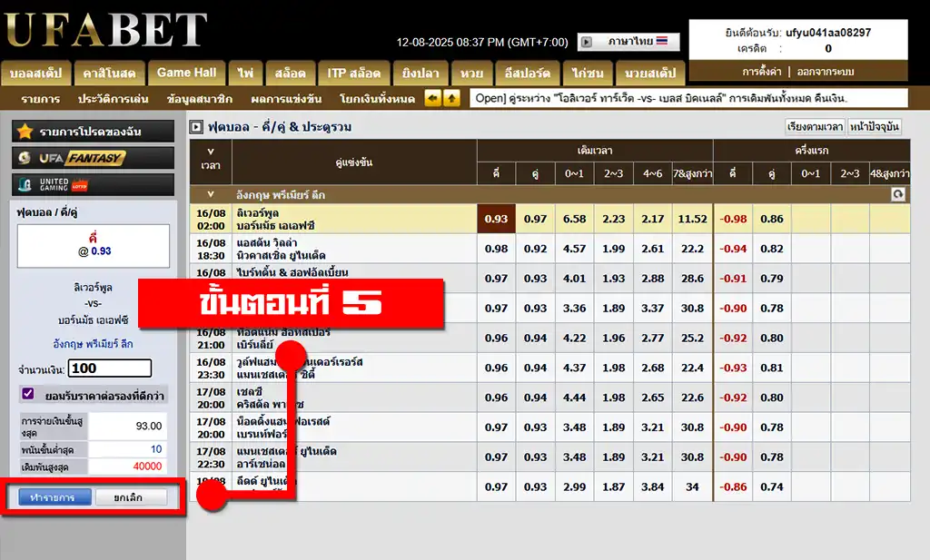Select the รายการ submenu item
This screenshot has width=930, height=560.
40,99
